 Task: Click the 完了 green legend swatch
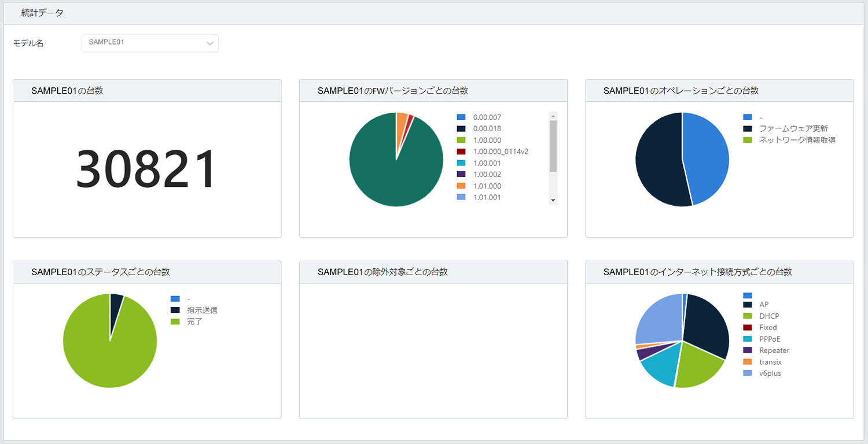click(x=175, y=321)
